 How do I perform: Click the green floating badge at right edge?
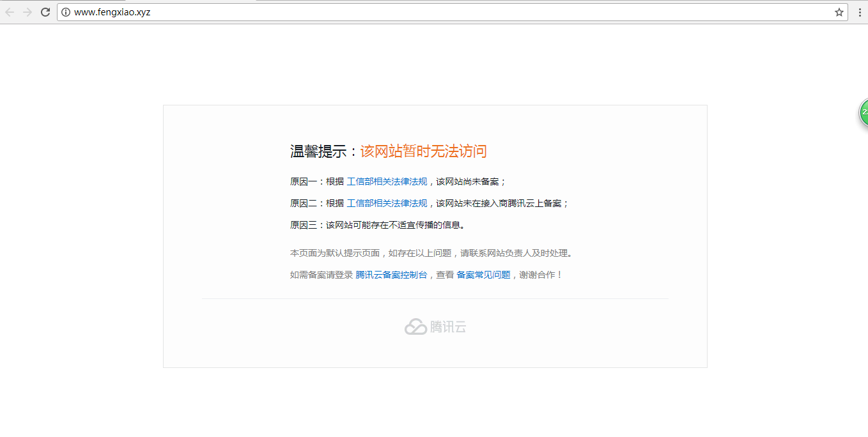(x=864, y=112)
